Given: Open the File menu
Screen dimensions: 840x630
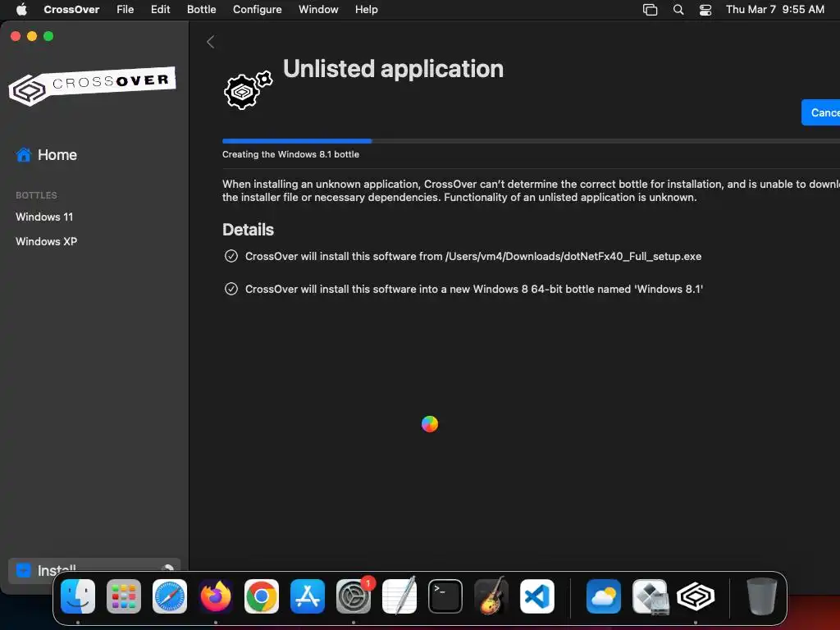Looking at the screenshot, I should point(126,9).
